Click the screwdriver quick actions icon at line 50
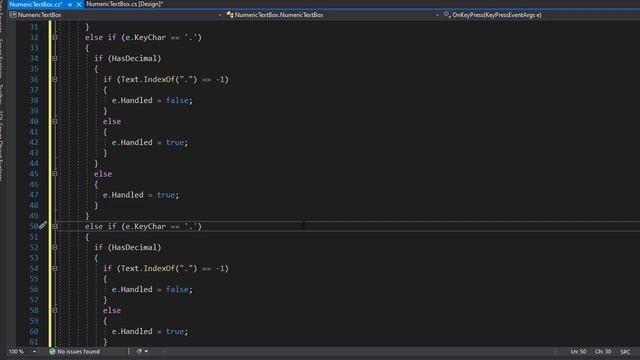The image size is (640, 360). tap(43, 225)
